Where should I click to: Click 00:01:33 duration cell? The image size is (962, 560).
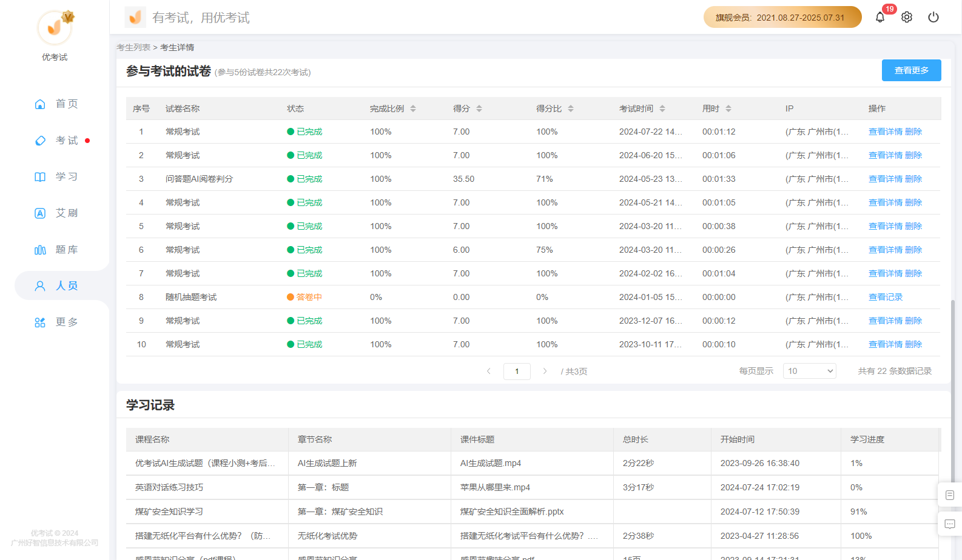[x=719, y=179]
